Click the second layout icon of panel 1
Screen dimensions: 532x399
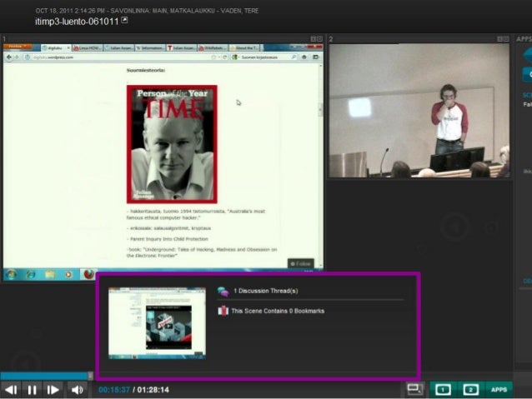coord(319,39)
